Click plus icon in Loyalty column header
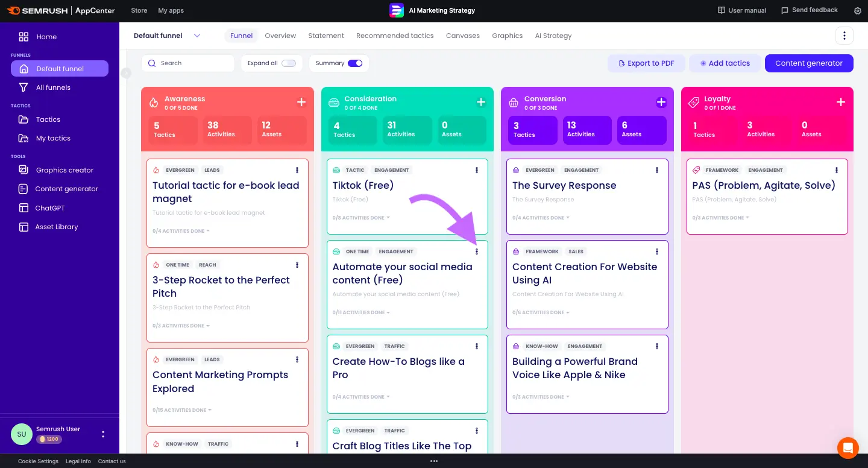The height and width of the screenshot is (468, 868). [841, 103]
